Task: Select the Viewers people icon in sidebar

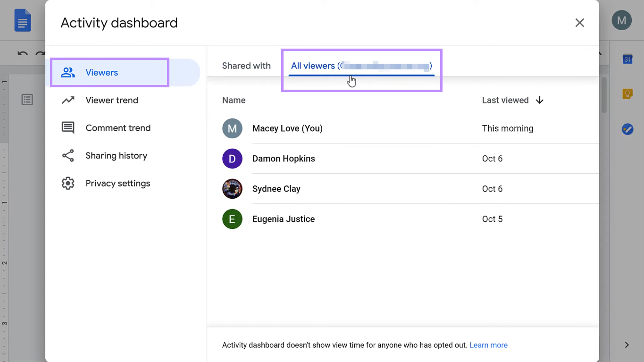Action: point(68,72)
